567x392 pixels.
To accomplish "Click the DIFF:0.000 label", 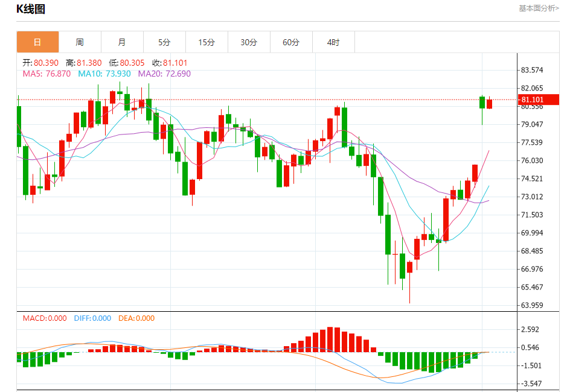I will click(x=92, y=318).
